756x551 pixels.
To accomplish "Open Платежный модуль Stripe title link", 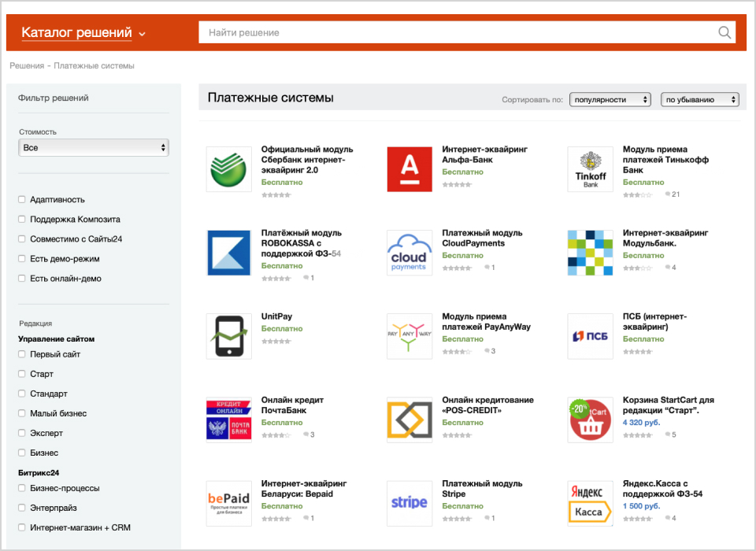I will [482, 488].
